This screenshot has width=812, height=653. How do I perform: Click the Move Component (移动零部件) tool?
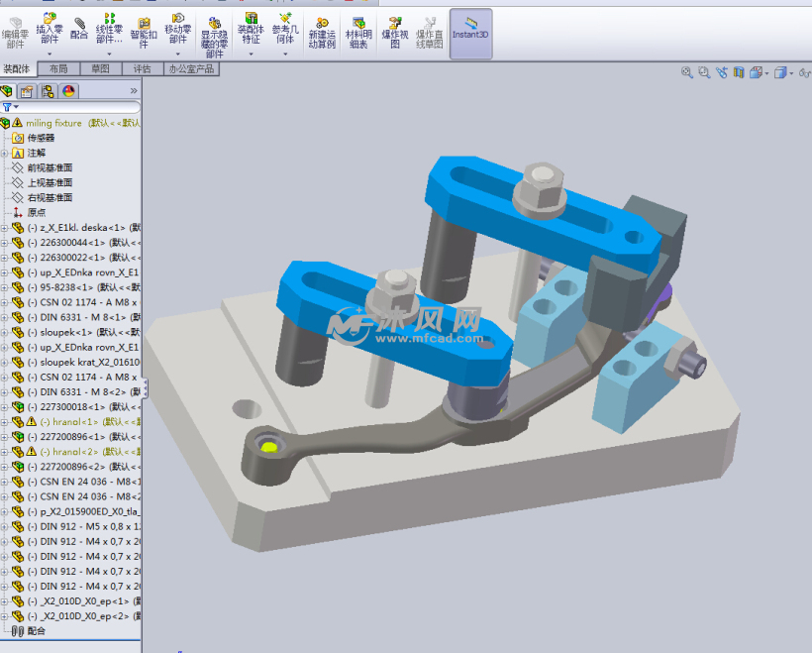(x=178, y=30)
